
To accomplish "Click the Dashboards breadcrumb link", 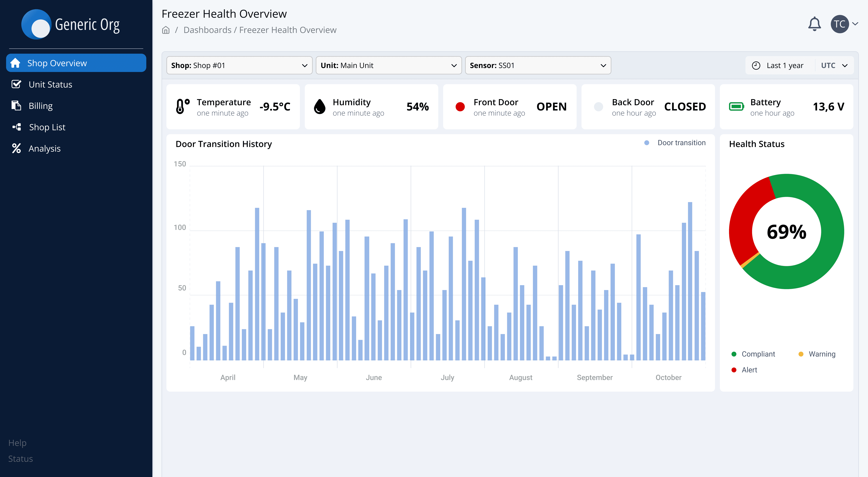I will click(207, 30).
